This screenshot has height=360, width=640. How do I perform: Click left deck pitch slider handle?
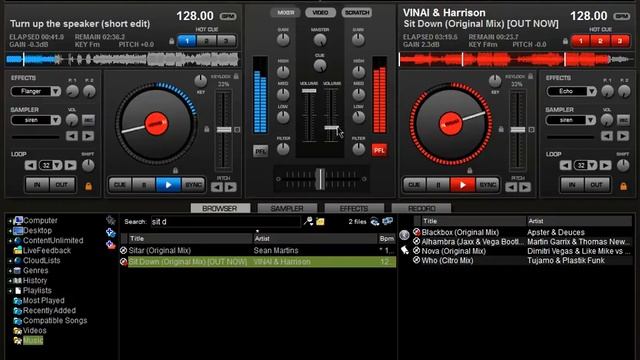(224, 130)
